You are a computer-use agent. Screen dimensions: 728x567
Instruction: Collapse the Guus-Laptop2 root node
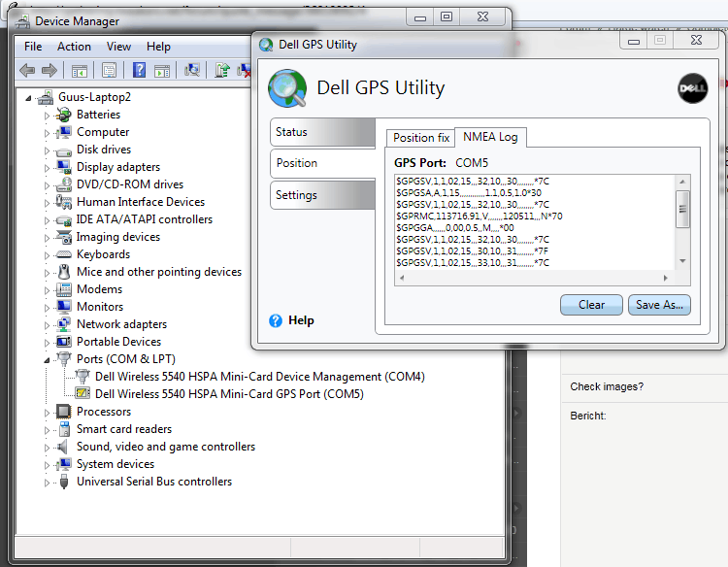(28, 98)
